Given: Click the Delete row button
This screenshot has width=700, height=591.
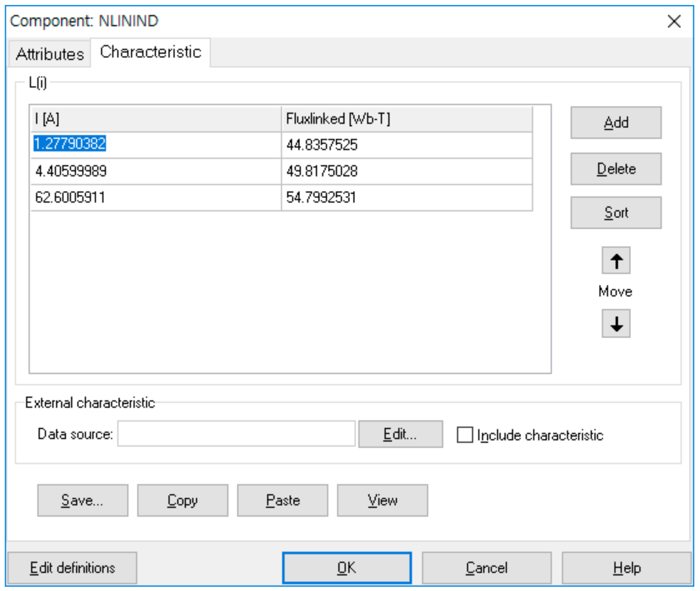Looking at the screenshot, I should pos(615,169).
